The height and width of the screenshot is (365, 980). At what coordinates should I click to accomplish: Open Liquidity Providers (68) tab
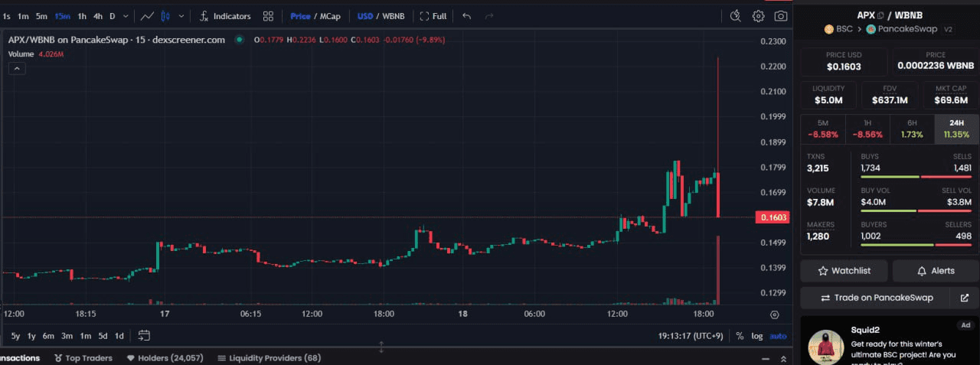[x=269, y=358]
